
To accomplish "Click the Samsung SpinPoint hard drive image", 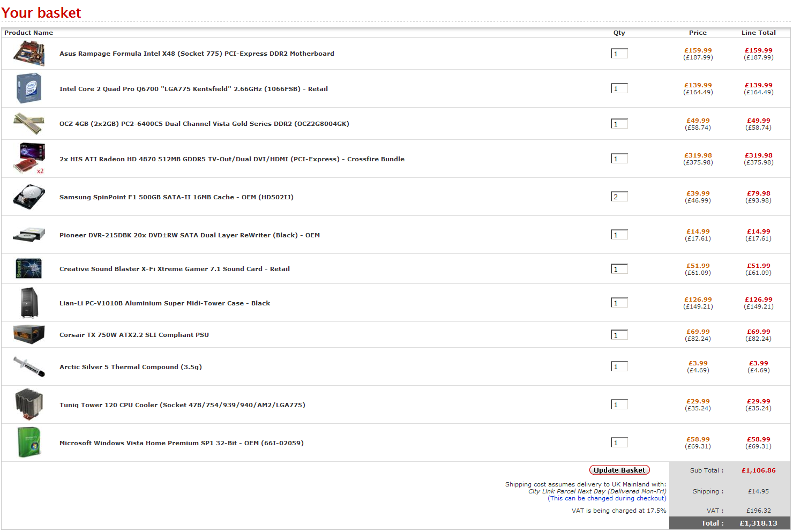I will pyautogui.click(x=29, y=197).
